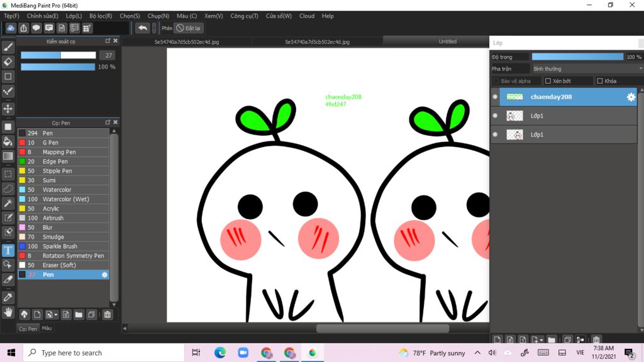Expand the add layer dropdown in layer panel
Screen dimensions: 644x362
541,340
